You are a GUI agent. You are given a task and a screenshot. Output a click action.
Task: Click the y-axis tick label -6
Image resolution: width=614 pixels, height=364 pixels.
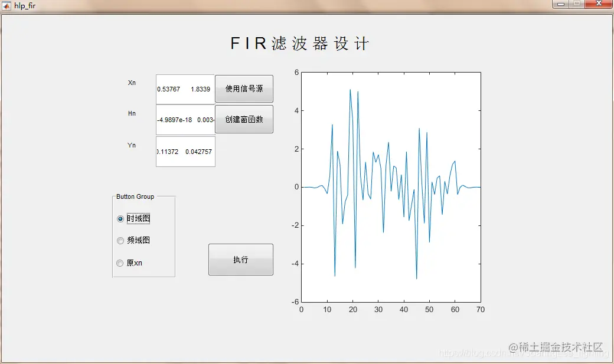(x=295, y=302)
